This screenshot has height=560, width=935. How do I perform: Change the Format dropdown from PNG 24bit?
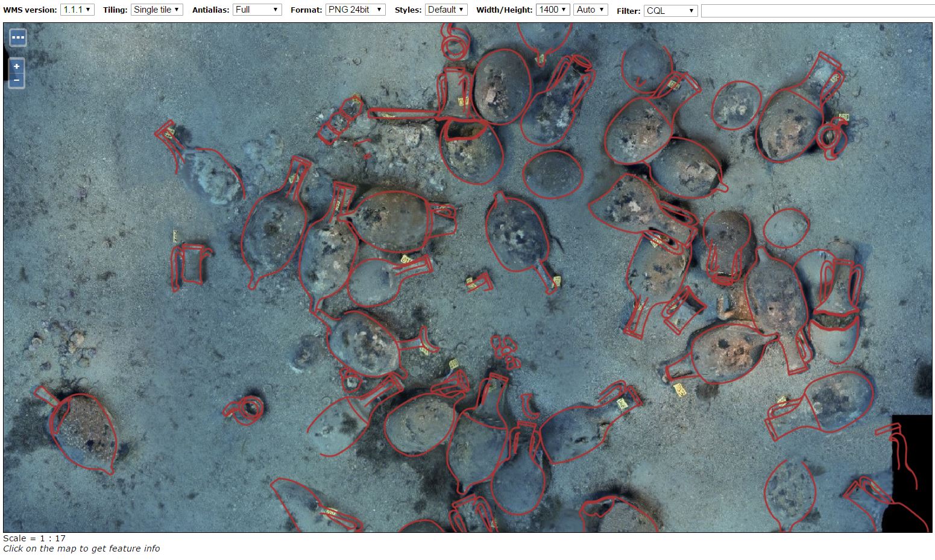tap(355, 10)
